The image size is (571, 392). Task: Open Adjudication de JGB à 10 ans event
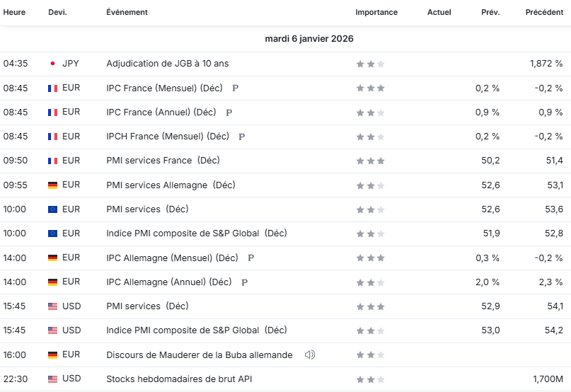point(168,64)
